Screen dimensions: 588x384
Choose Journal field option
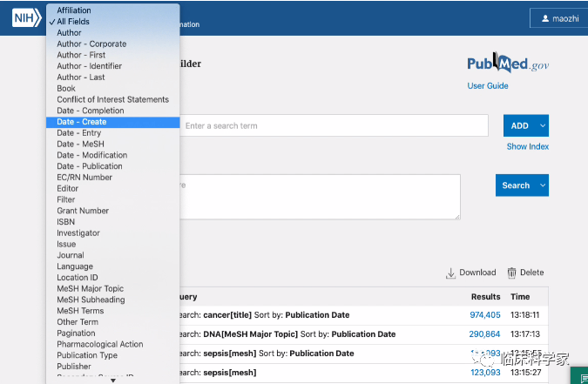113,255
